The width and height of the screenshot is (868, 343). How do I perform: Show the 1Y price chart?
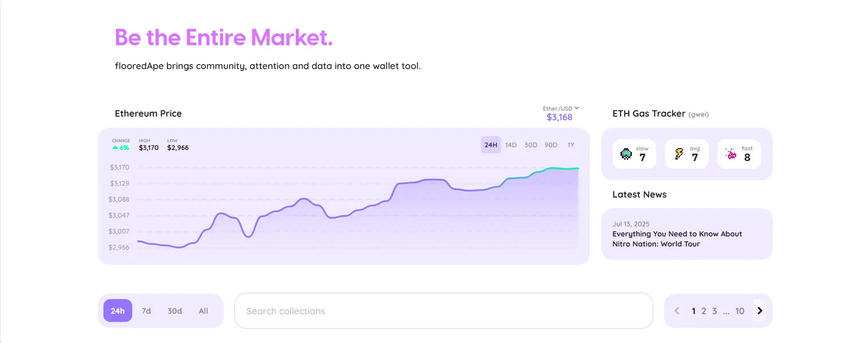pos(571,145)
